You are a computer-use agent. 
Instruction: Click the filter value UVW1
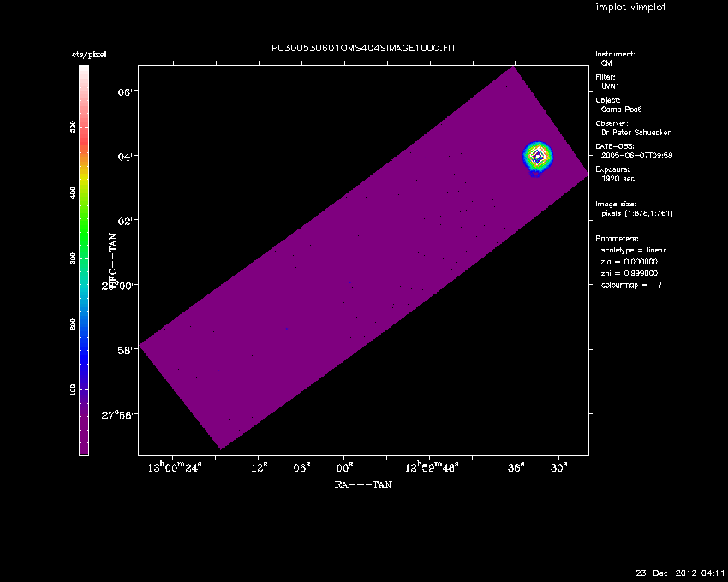[x=610, y=86]
